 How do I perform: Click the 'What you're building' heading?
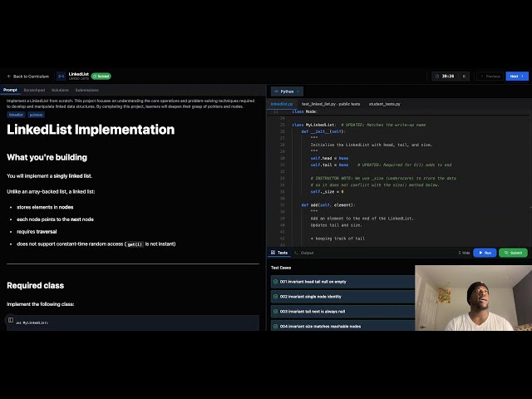(x=47, y=157)
